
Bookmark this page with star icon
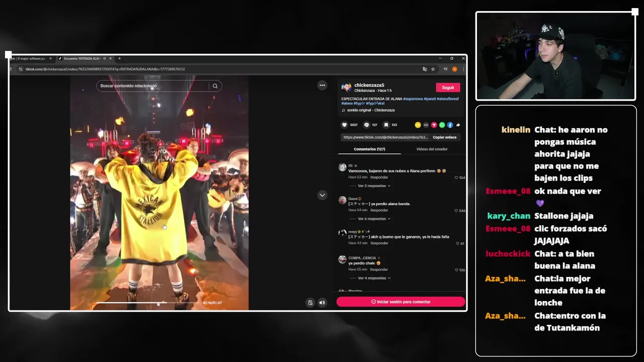(433, 69)
